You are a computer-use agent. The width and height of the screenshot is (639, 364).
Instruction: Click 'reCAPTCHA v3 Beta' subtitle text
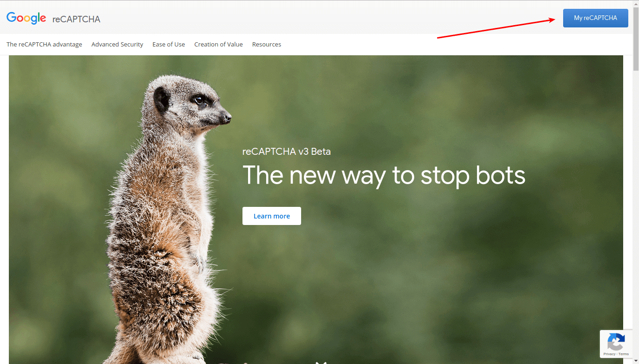point(287,152)
